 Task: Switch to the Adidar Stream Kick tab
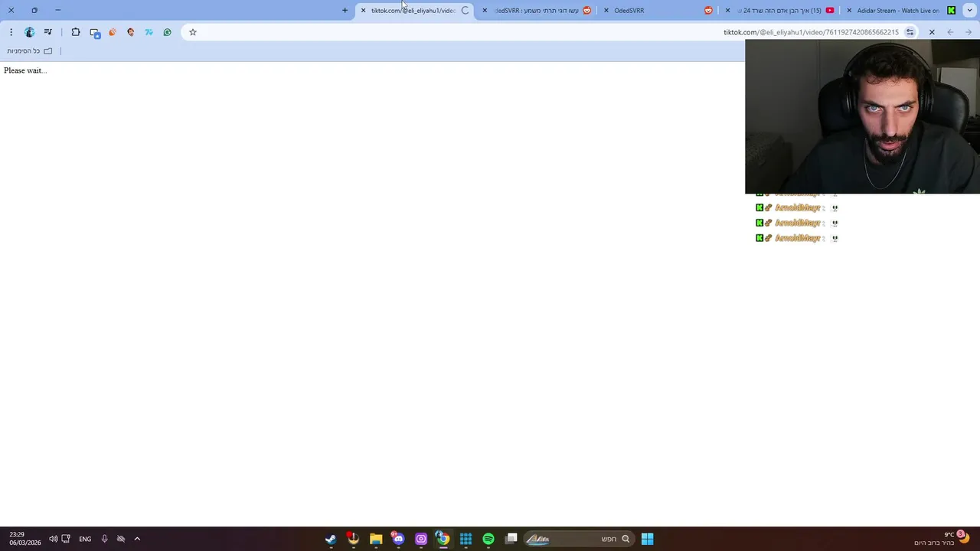coord(900,10)
